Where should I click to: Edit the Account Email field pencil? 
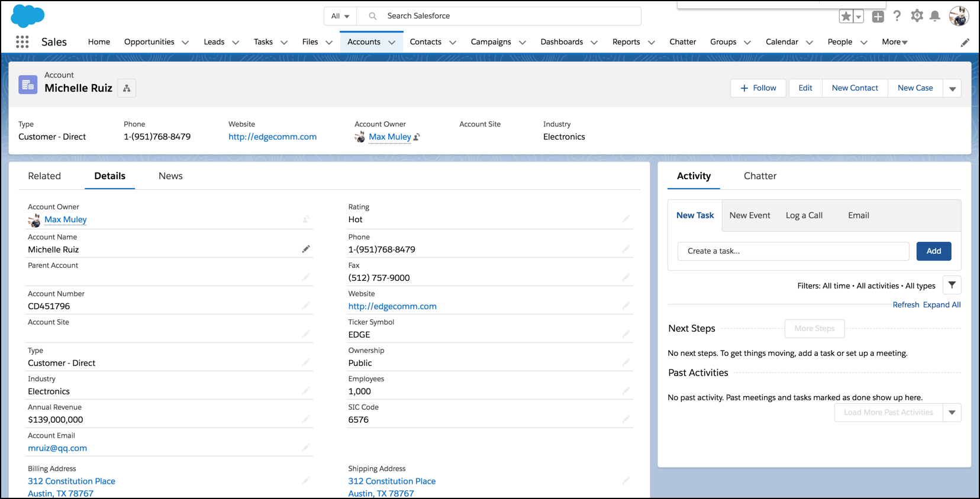click(306, 448)
